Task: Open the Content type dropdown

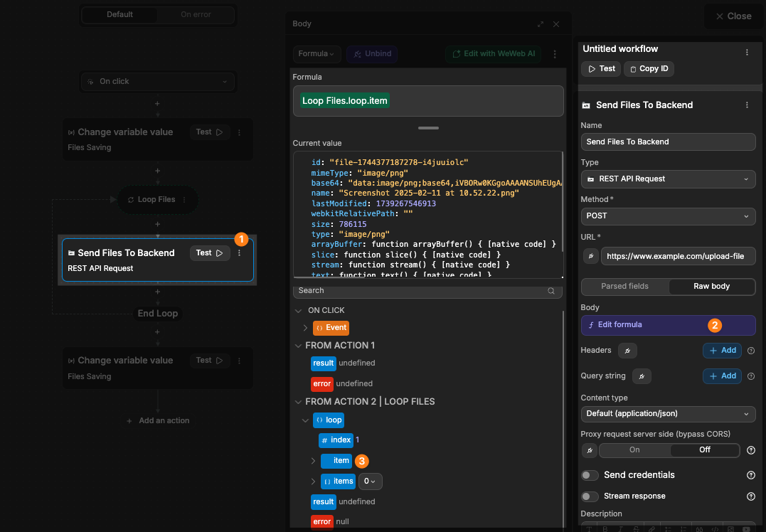Action: coord(668,413)
